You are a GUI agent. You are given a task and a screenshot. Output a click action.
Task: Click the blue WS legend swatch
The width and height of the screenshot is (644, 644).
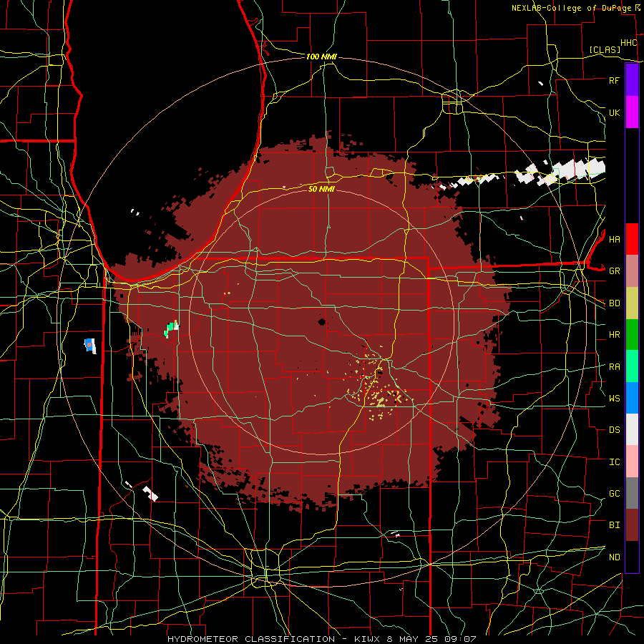(632, 398)
